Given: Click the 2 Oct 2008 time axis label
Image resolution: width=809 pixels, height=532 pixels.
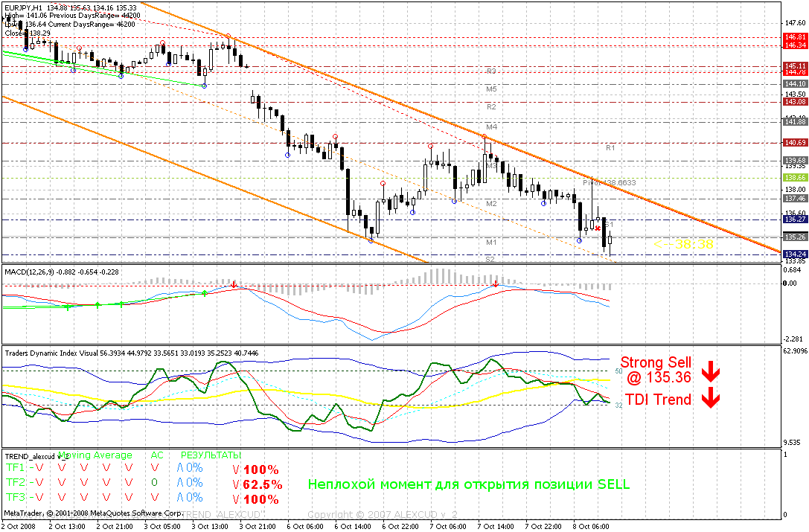Looking at the screenshot, I should pos(19,526).
